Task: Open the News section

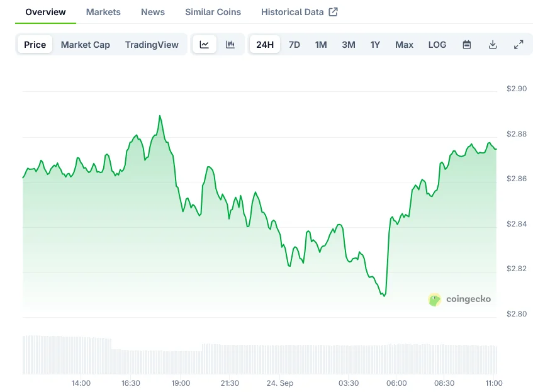Action: click(152, 11)
